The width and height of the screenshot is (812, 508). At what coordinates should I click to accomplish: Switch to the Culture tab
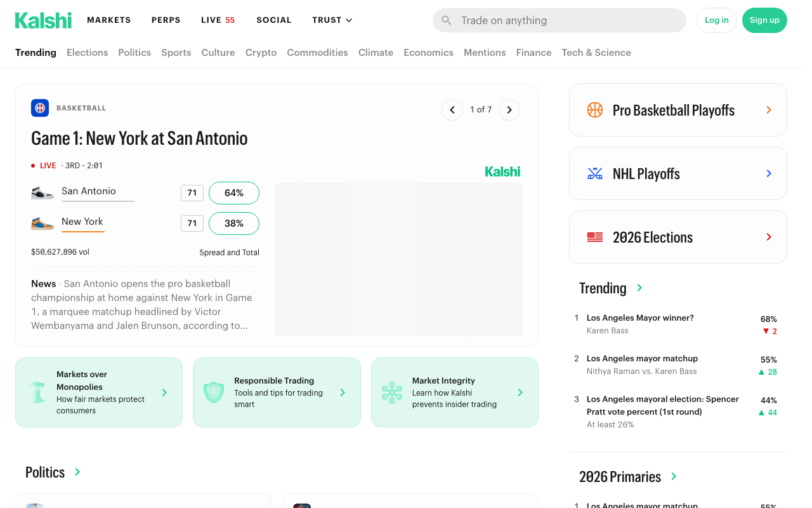pyautogui.click(x=218, y=53)
